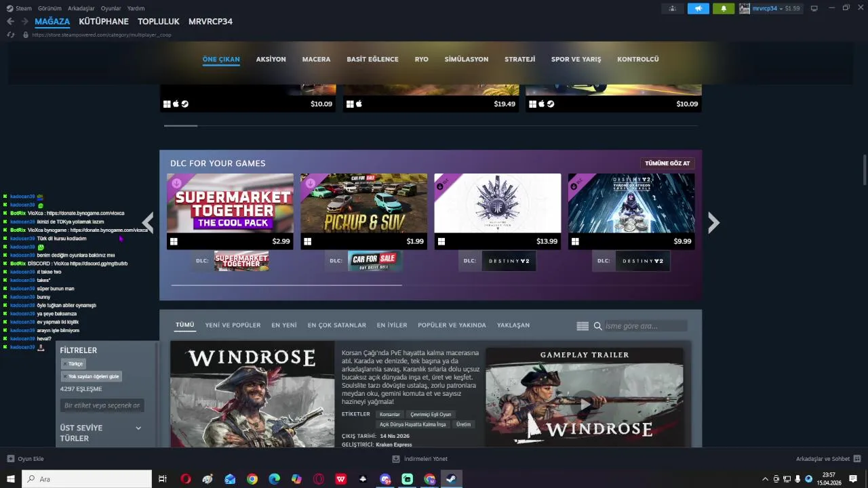Screen dimensions: 868x488
Task: Click the mrvrcp34 profile avatar
Action: coord(745,8)
